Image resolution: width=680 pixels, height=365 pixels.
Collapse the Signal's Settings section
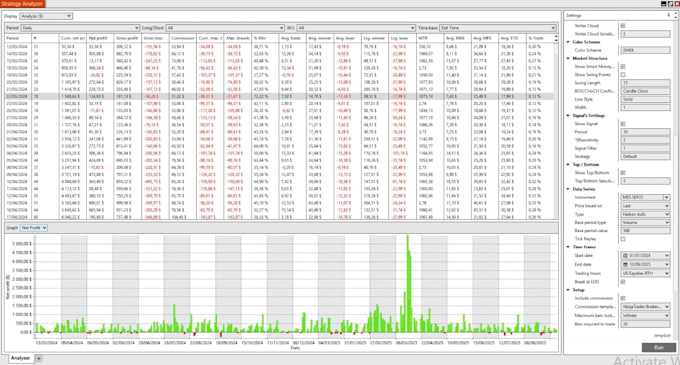(568, 115)
